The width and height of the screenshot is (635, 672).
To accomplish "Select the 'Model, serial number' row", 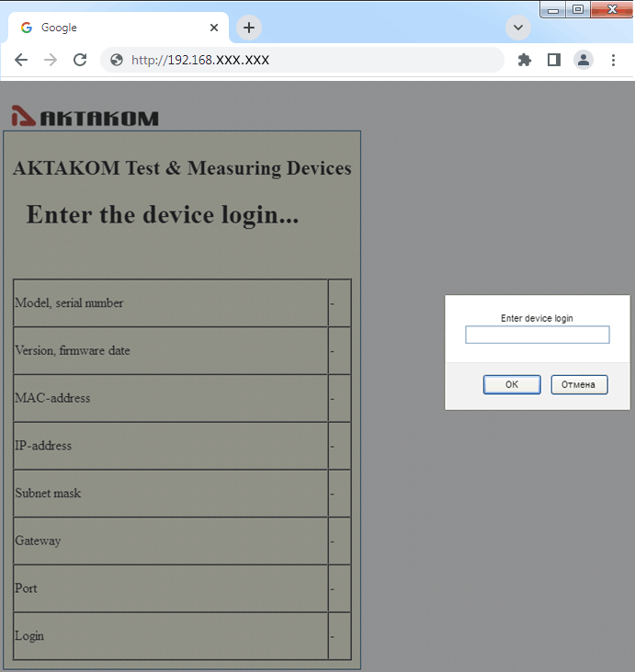I will (182, 303).
